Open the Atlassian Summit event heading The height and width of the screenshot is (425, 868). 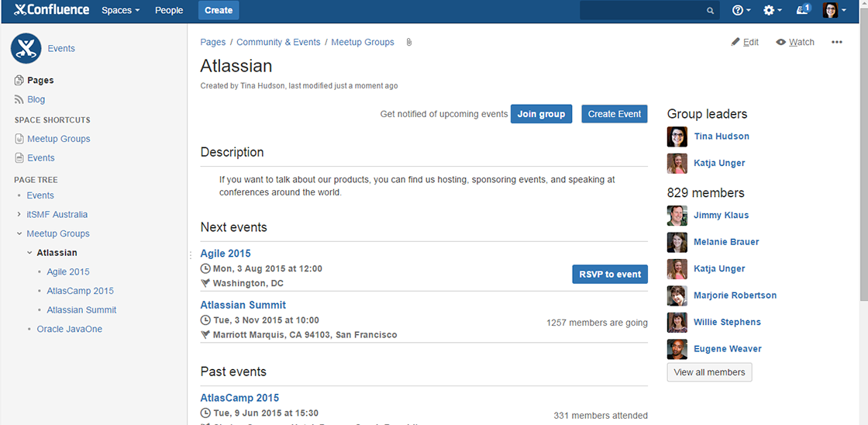(x=243, y=305)
